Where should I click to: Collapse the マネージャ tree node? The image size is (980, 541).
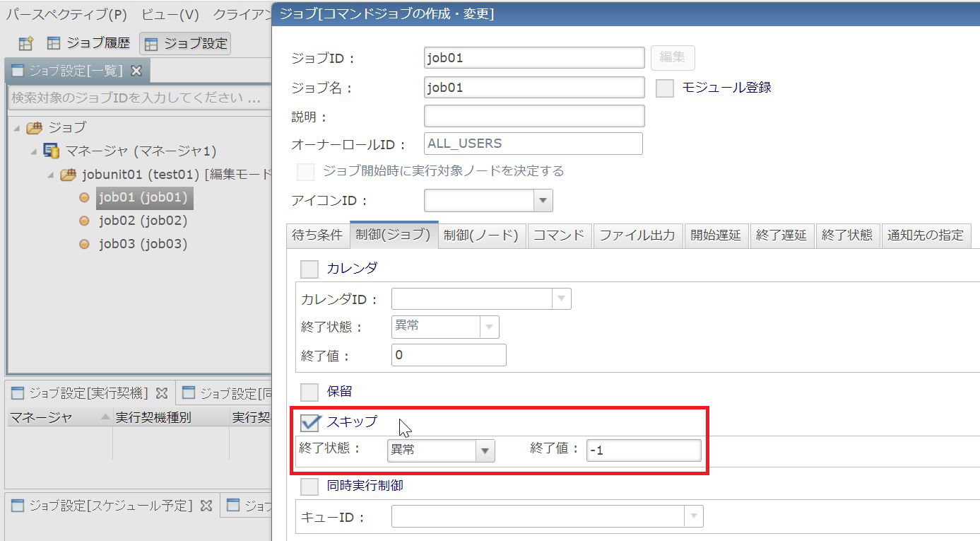(33, 151)
